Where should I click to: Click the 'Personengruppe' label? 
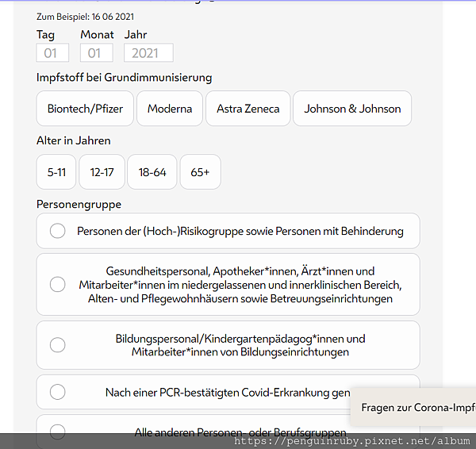coord(79,205)
